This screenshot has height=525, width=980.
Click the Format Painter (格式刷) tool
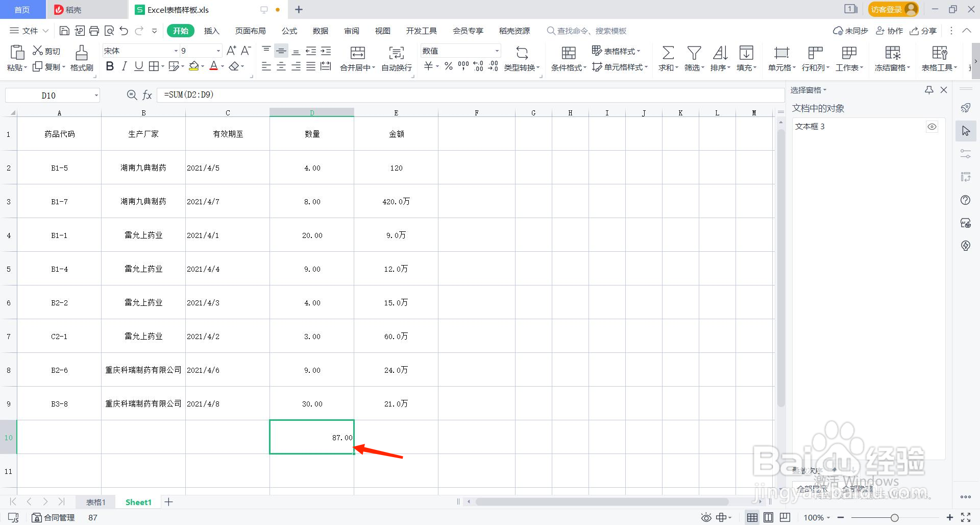point(82,58)
